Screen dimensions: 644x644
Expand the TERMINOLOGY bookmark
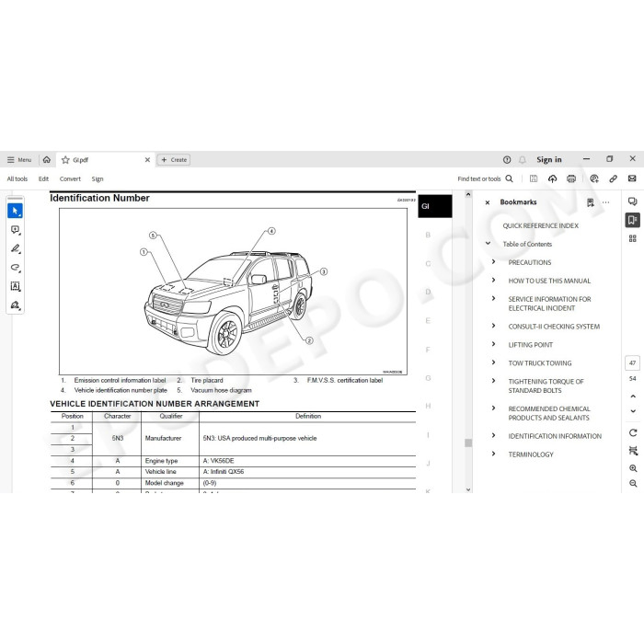click(x=494, y=454)
